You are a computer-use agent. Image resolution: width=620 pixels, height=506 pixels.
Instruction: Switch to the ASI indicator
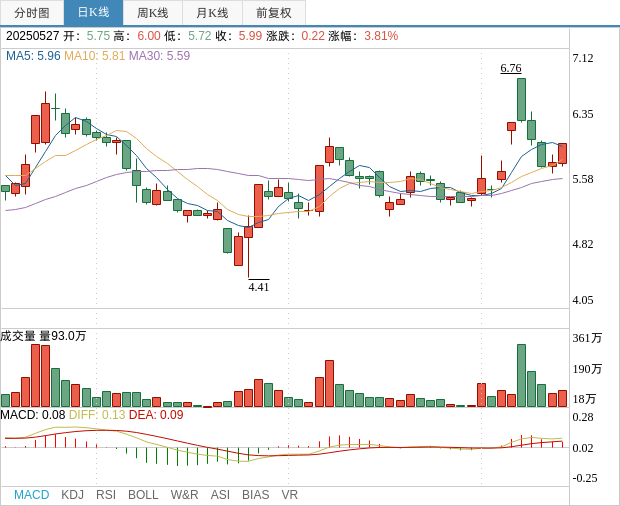tap(220, 495)
